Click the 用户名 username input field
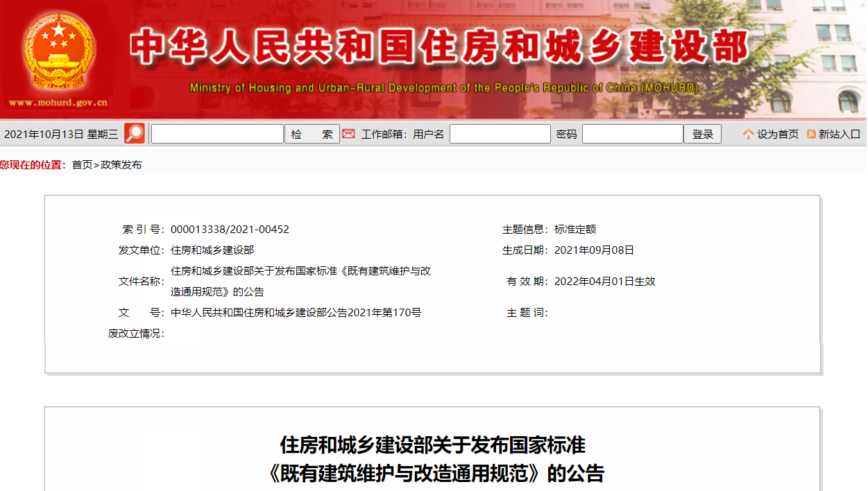This screenshot has height=491, width=868. tap(500, 134)
